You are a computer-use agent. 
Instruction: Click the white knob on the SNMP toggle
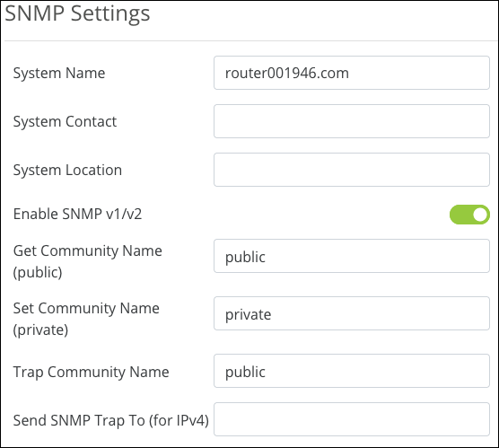tap(480, 215)
